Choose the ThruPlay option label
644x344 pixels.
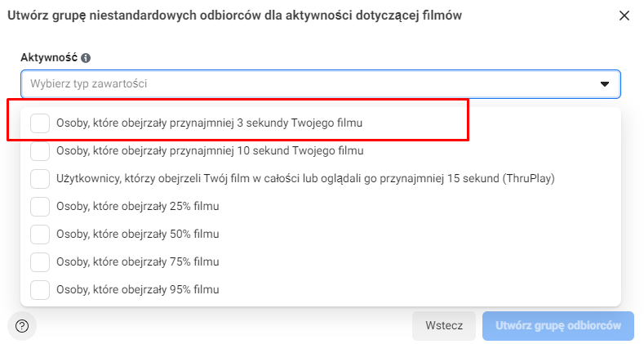click(305, 179)
